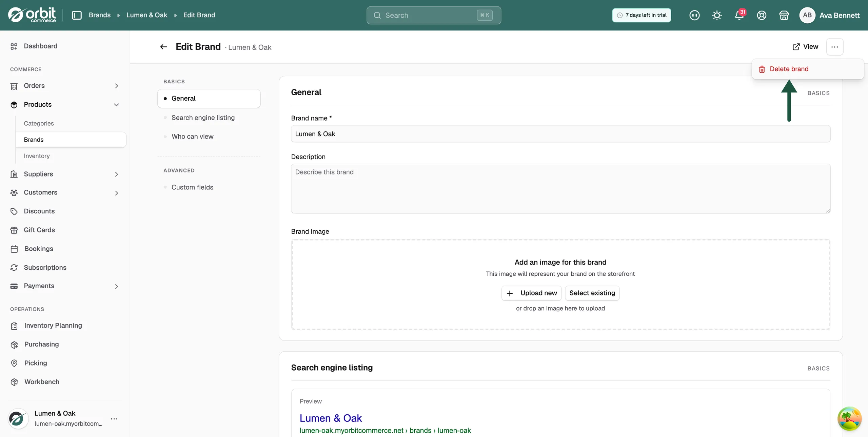Open the more actions ellipsis button
This screenshot has width=868, height=437.
[x=835, y=47]
